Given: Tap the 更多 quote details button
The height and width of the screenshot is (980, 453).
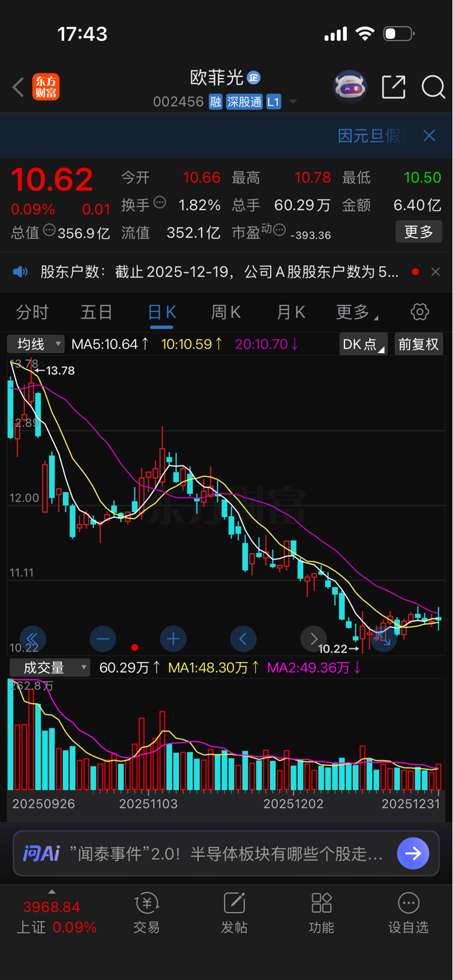Looking at the screenshot, I should coord(419,231).
